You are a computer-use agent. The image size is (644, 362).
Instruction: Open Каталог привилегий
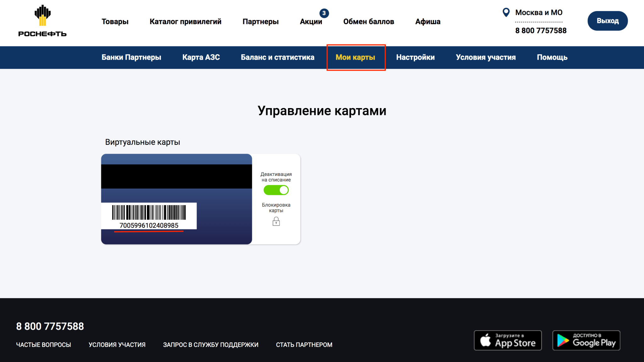(186, 22)
